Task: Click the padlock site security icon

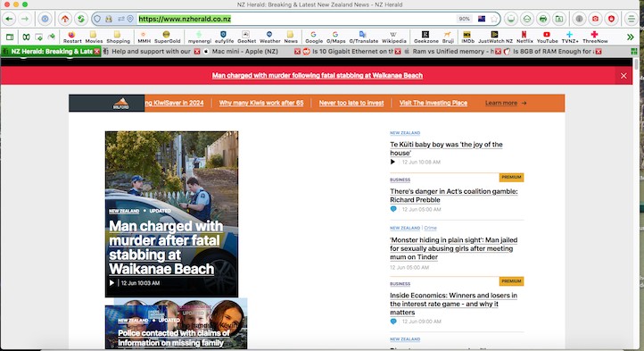Action: point(109,19)
